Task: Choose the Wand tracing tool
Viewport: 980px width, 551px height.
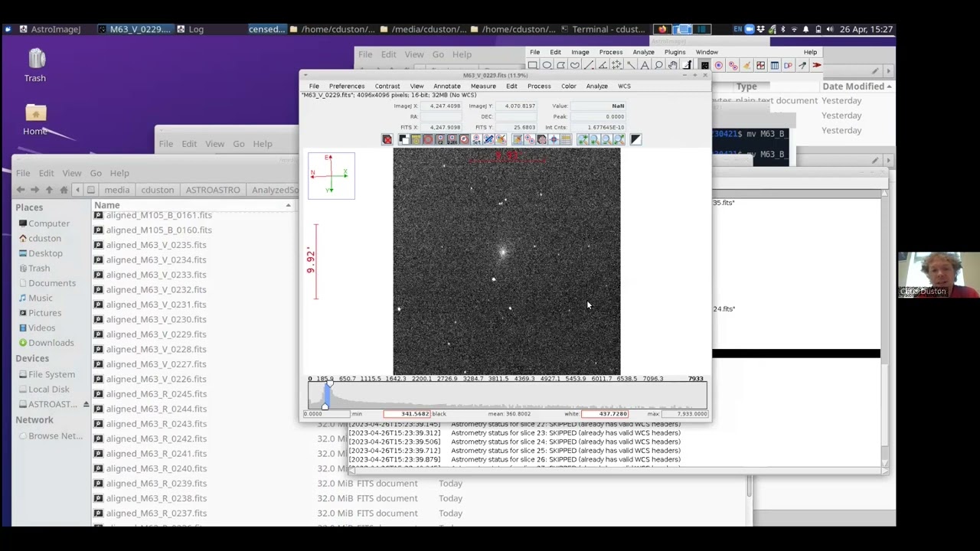Action: pyautogui.click(x=631, y=65)
